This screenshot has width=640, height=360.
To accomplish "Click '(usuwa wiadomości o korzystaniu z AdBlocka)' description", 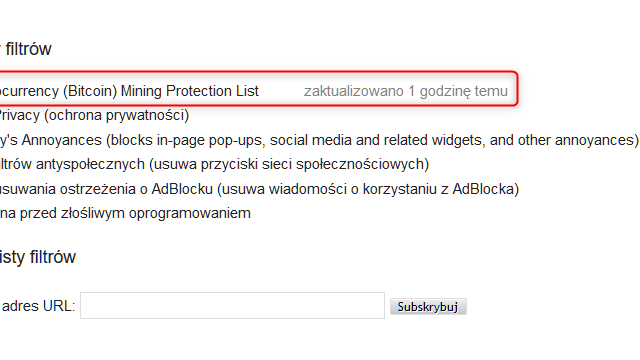I will coord(368,189).
